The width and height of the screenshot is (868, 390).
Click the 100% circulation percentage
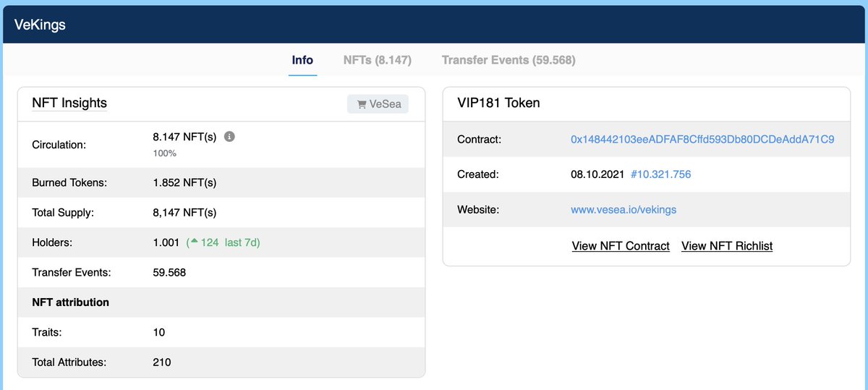tap(164, 153)
